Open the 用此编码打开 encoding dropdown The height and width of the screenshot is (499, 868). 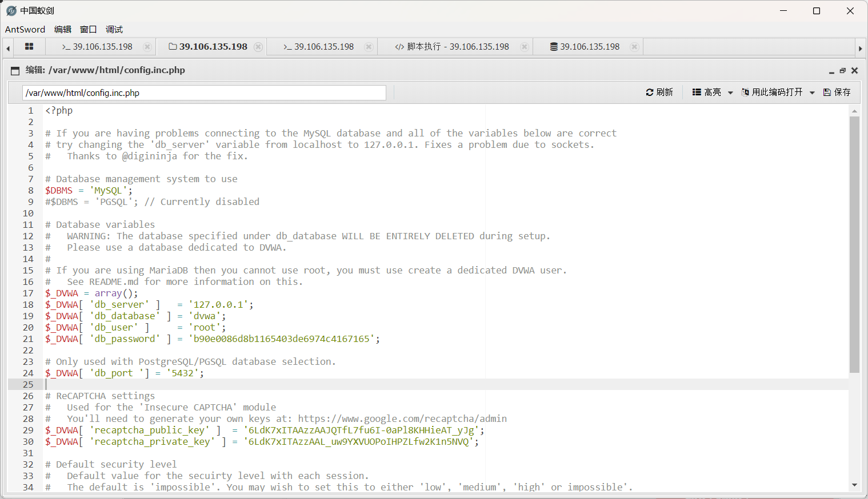coord(778,92)
